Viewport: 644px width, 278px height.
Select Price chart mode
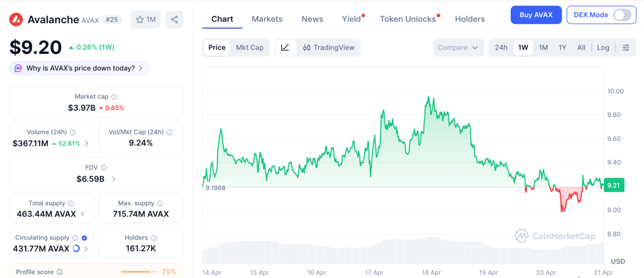point(217,48)
